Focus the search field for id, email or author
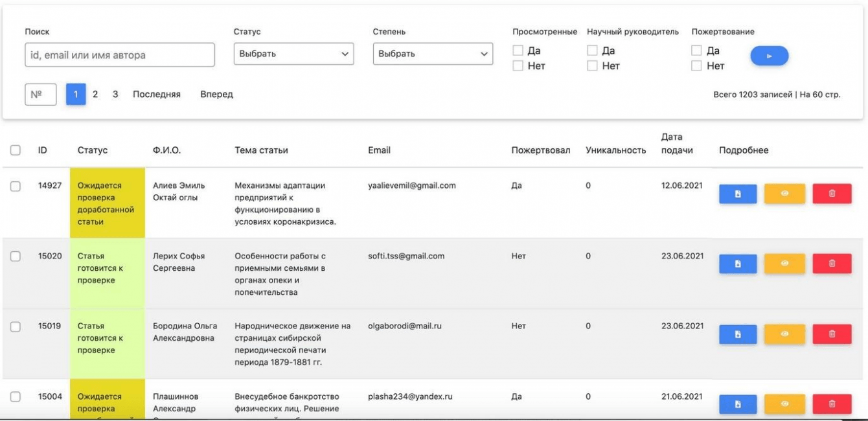This screenshot has width=868, height=421. 119,55
